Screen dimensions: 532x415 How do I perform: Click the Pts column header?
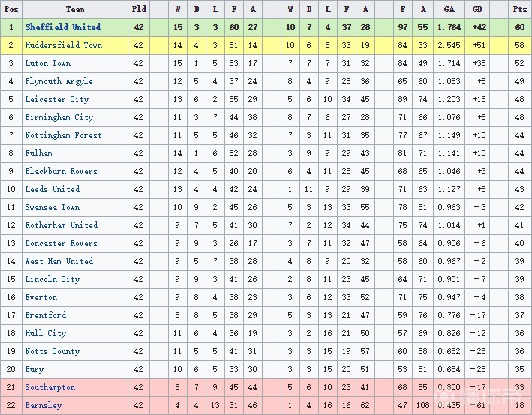coord(519,9)
